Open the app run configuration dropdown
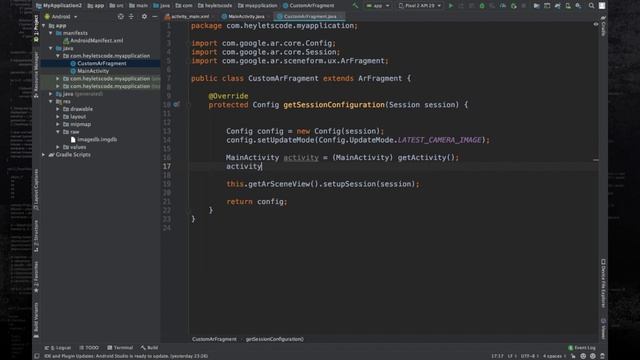The width and height of the screenshot is (640, 360). (378, 6)
